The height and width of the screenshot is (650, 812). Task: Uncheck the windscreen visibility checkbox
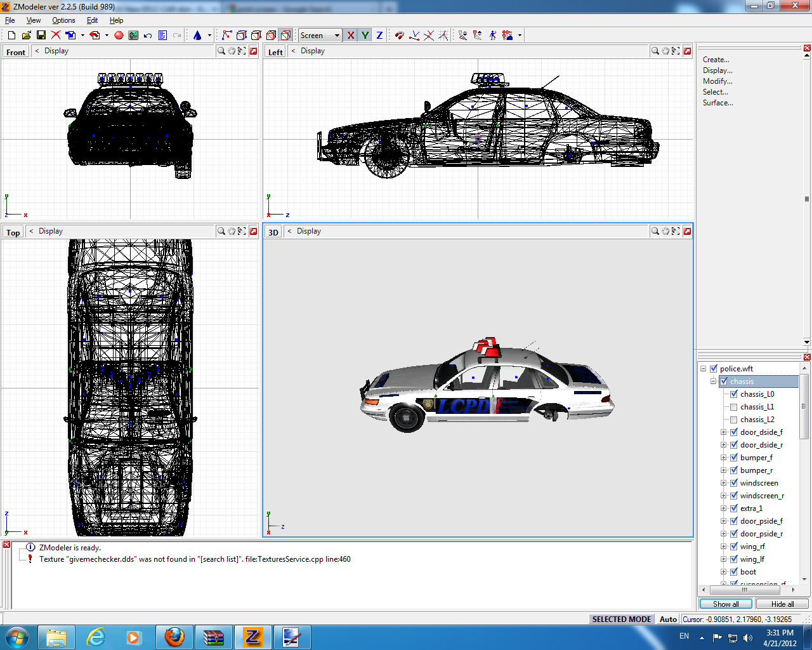coord(734,483)
